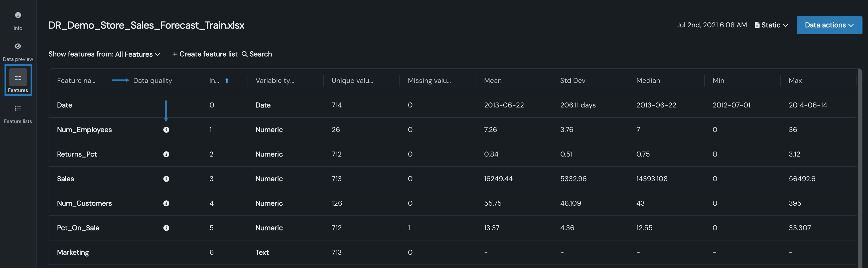Sort by the Missing values column header
868x268 pixels.
point(429,81)
